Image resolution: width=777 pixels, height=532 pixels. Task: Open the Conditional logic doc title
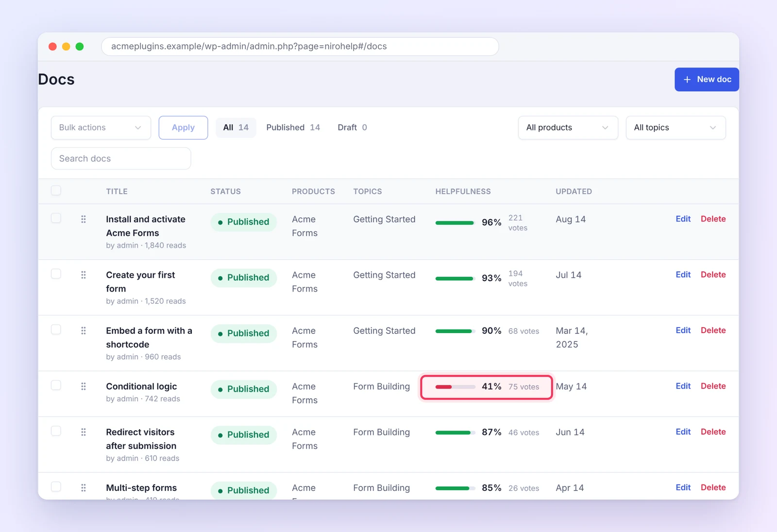coord(141,386)
